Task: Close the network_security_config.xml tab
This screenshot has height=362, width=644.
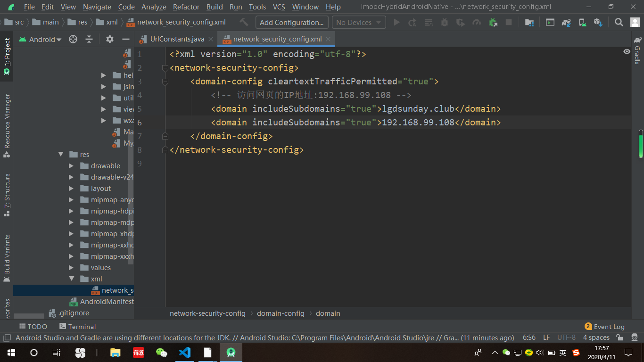Action: 329,40
